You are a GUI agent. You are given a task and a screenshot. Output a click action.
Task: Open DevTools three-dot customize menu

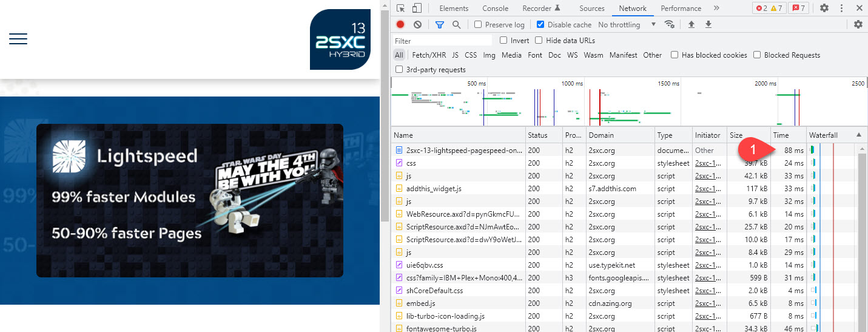coord(841,8)
